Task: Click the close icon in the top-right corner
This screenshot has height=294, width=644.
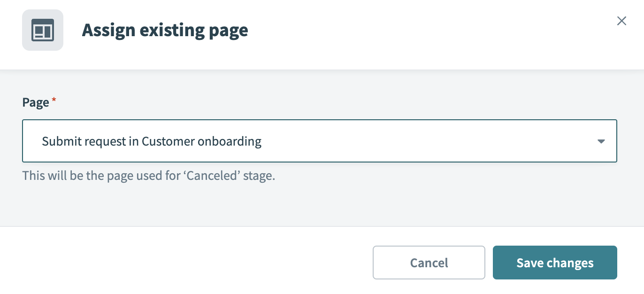Action: (621, 21)
